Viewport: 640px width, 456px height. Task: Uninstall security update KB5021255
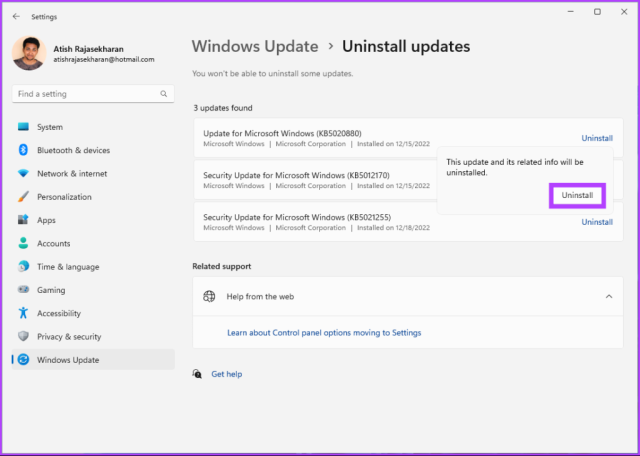coord(597,222)
